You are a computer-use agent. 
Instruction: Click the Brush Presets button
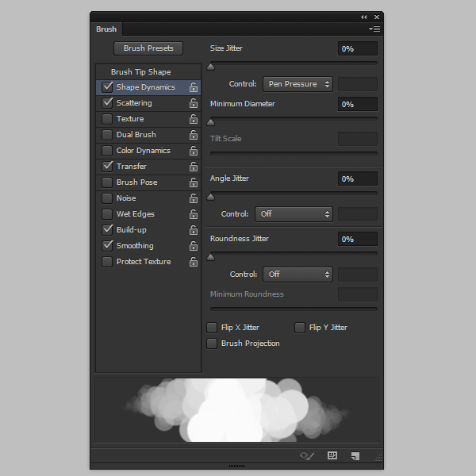tap(148, 48)
